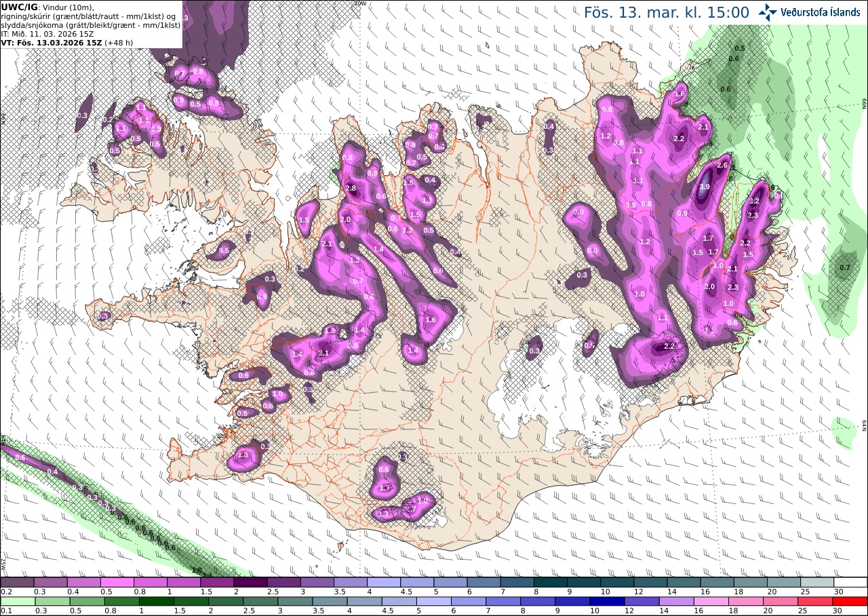Click the 25W longitude label at the bottom-left

[x=3, y=564]
